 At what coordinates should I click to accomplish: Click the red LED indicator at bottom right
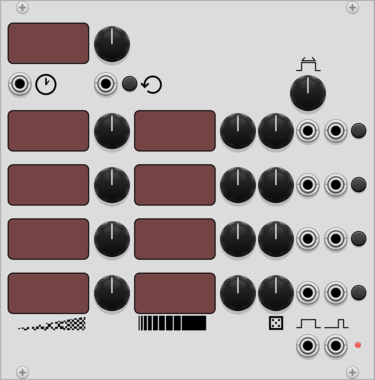(358, 345)
